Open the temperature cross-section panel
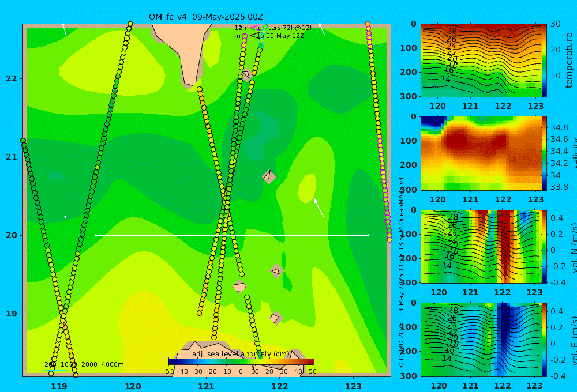Viewport: 577px width, 392px height. tap(481, 61)
